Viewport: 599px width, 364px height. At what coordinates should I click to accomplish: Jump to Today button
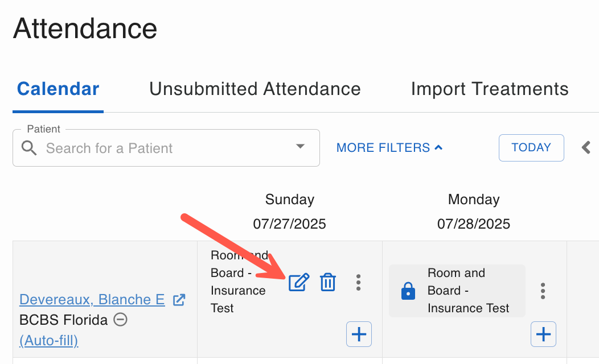[531, 148]
